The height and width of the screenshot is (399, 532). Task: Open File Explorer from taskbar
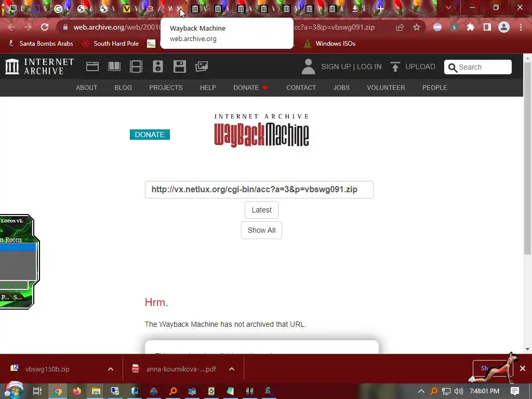pos(96,391)
